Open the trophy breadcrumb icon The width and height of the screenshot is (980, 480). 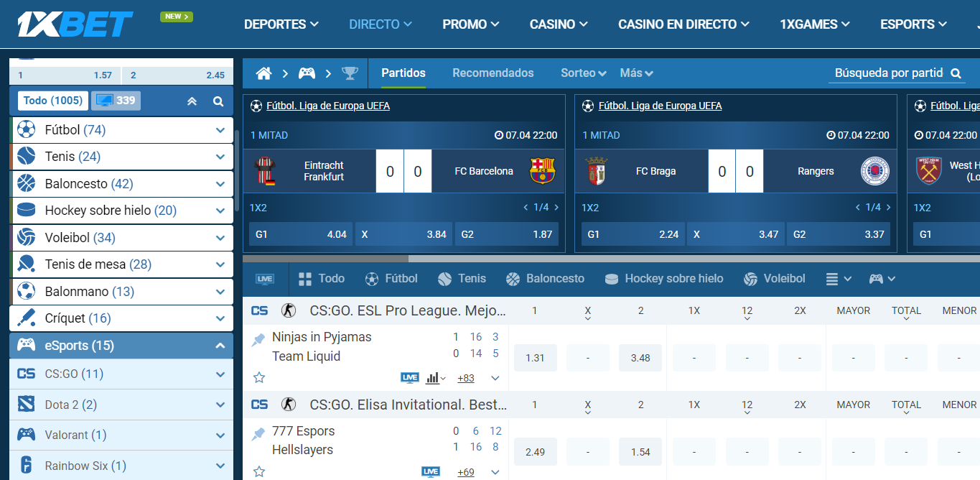pos(350,73)
